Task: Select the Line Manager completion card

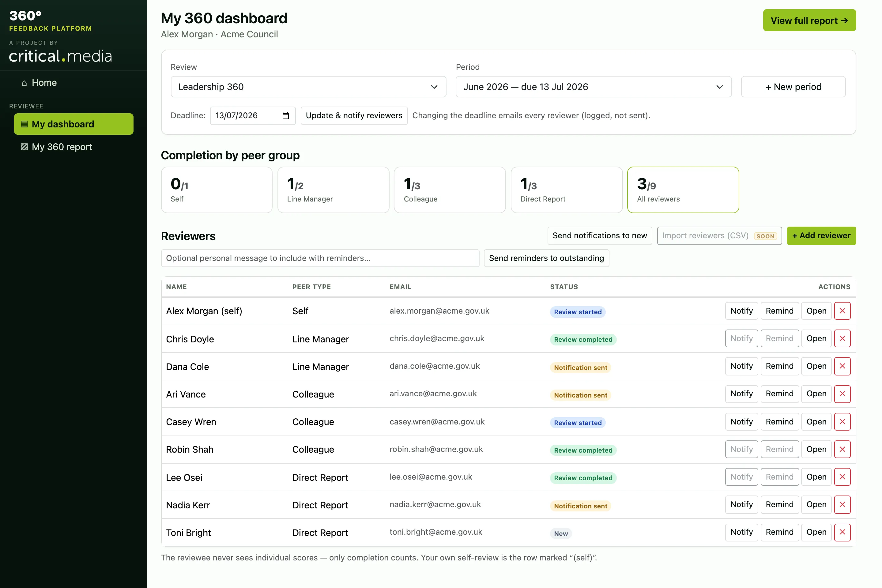Action: tap(334, 190)
